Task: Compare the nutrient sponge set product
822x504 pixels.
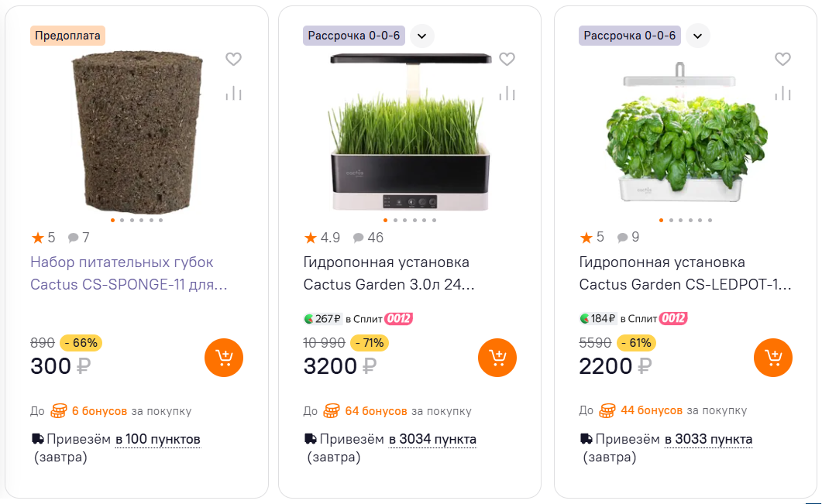Action: (x=233, y=94)
